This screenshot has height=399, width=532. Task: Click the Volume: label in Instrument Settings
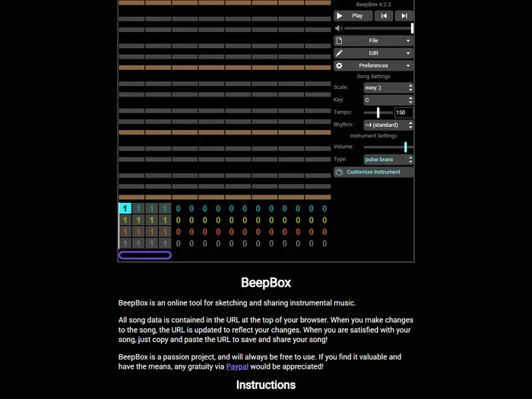click(x=344, y=147)
